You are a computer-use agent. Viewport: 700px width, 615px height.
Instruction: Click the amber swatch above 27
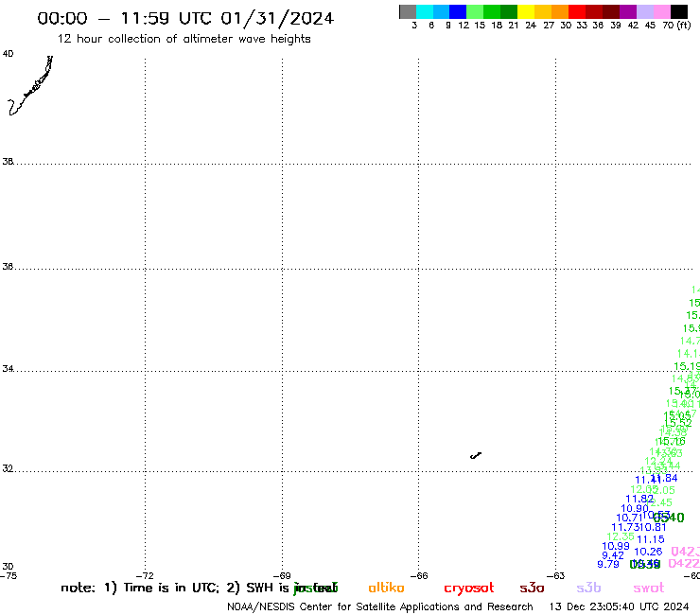pos(543,11)
